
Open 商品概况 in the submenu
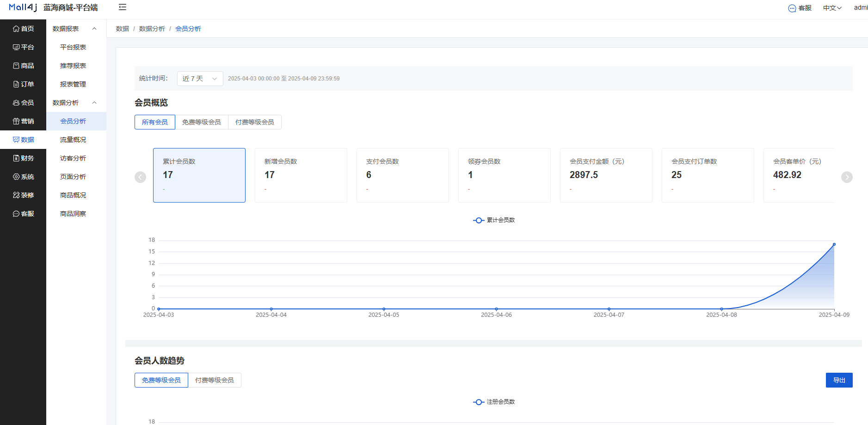coord(76,195)
